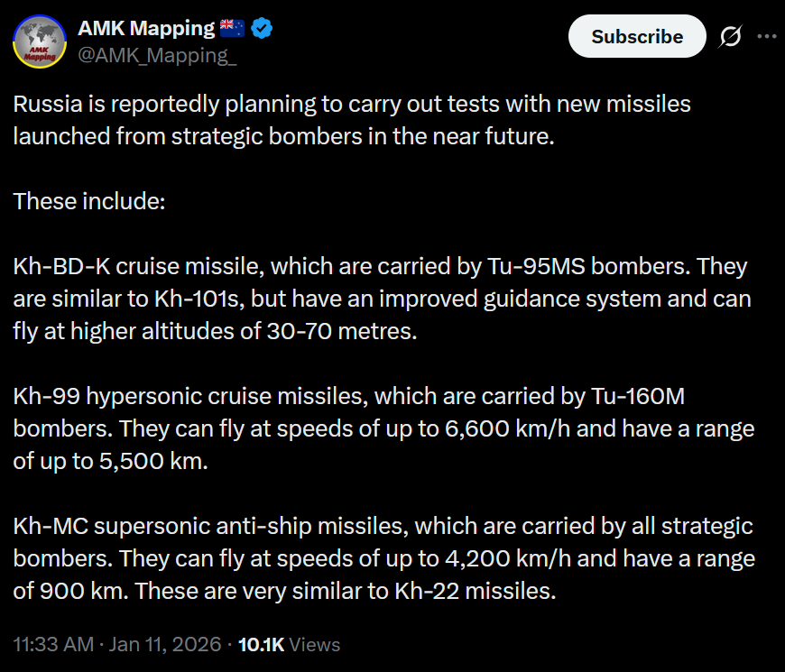
Task: Click the Jan 11, 2026 date
Action: (x=165, y=644)
